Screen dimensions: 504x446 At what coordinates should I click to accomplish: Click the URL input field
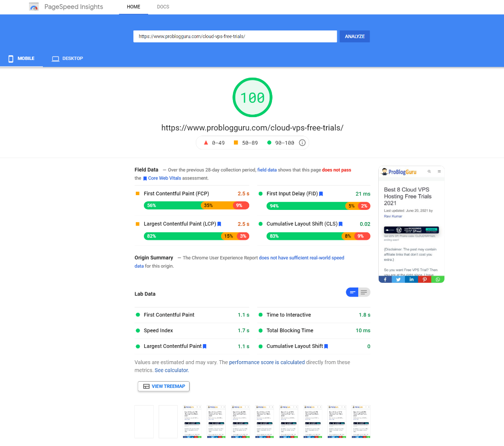pyautogui.click(x=235, y=36)
